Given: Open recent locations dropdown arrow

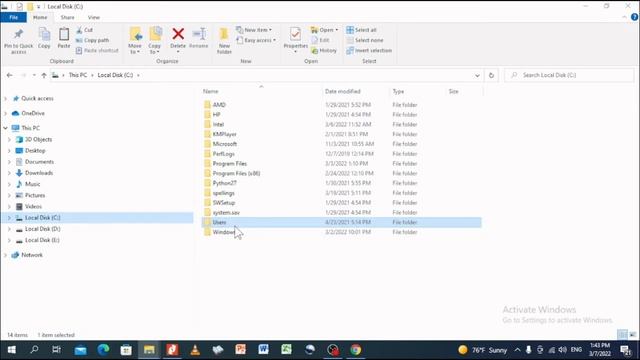Looking at the screenshot, I should pyautogui.click(x=34, y=75).
